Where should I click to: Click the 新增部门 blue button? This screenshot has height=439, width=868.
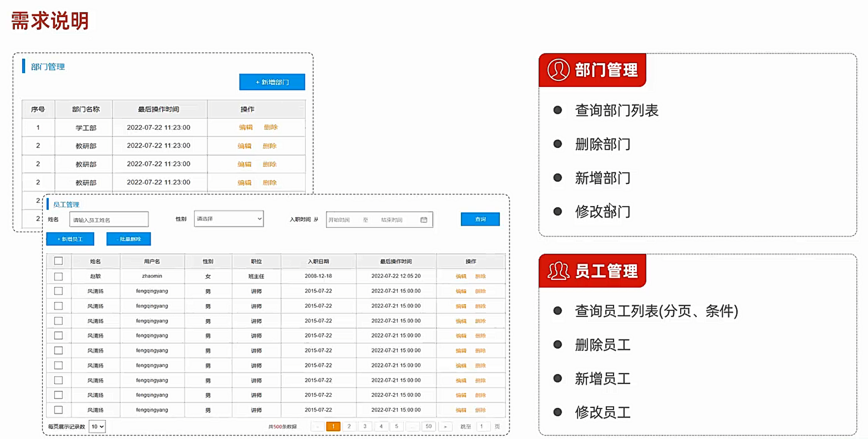[272, 82]
